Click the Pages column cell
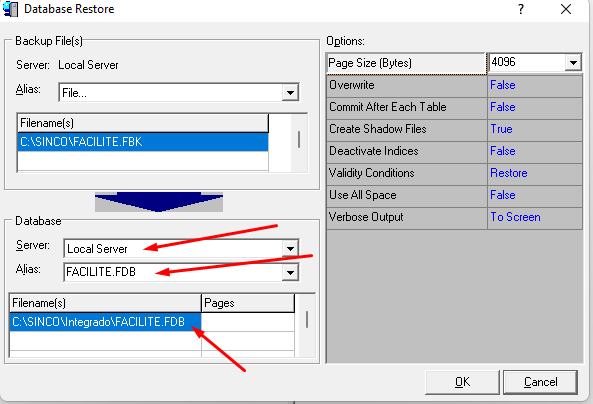This screenshot has height=404, width=593. [x=248, y=322]
